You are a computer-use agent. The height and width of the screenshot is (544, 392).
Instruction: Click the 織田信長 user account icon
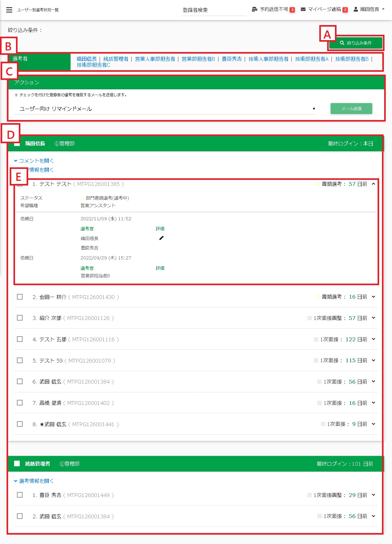coord(356,9)
